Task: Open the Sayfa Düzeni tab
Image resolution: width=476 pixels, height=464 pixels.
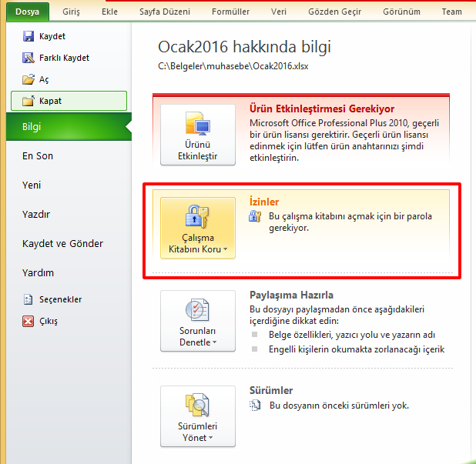Action: tap(165, 12)
